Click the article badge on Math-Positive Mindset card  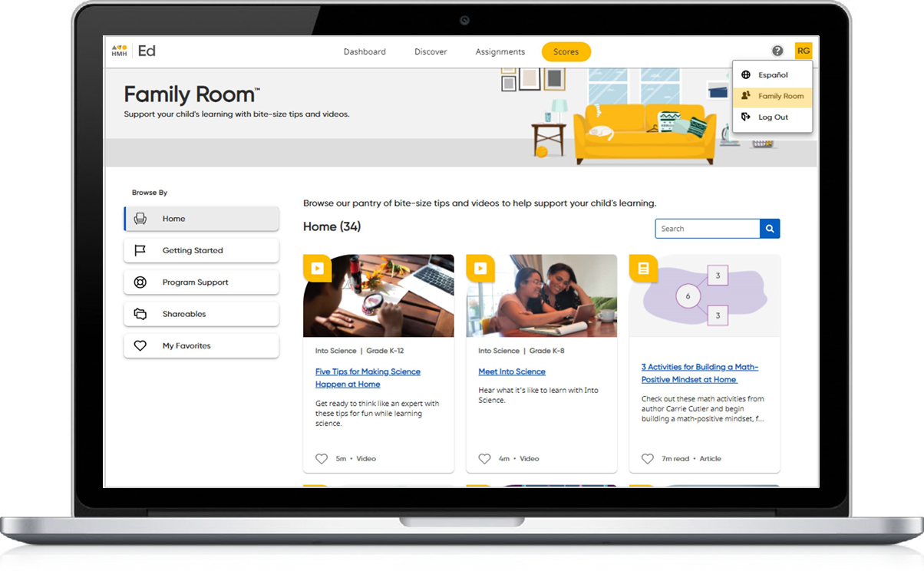(x=643, y=269)
